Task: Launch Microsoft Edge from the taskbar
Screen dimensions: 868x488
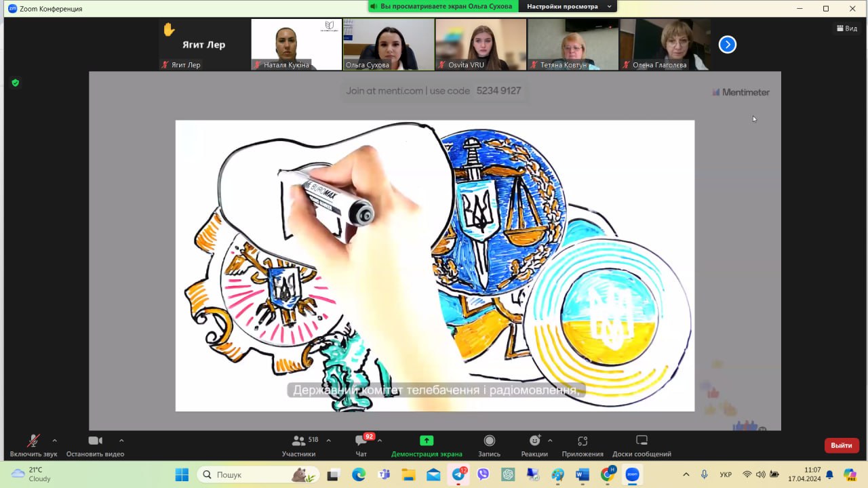Action: pos(358,474)
